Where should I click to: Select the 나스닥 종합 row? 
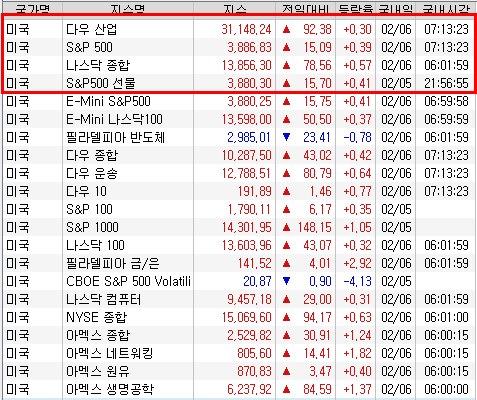240,65
